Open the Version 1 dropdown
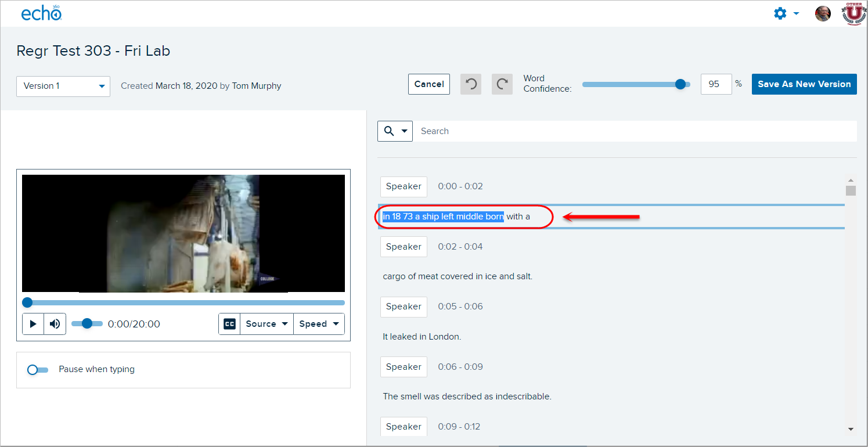 (x=63, y=86)
